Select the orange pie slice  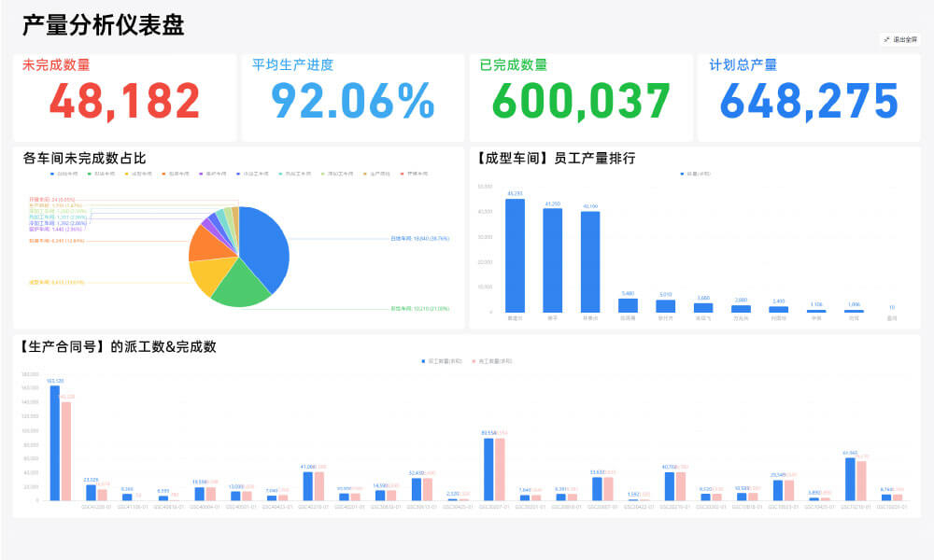tap(209, 245)
